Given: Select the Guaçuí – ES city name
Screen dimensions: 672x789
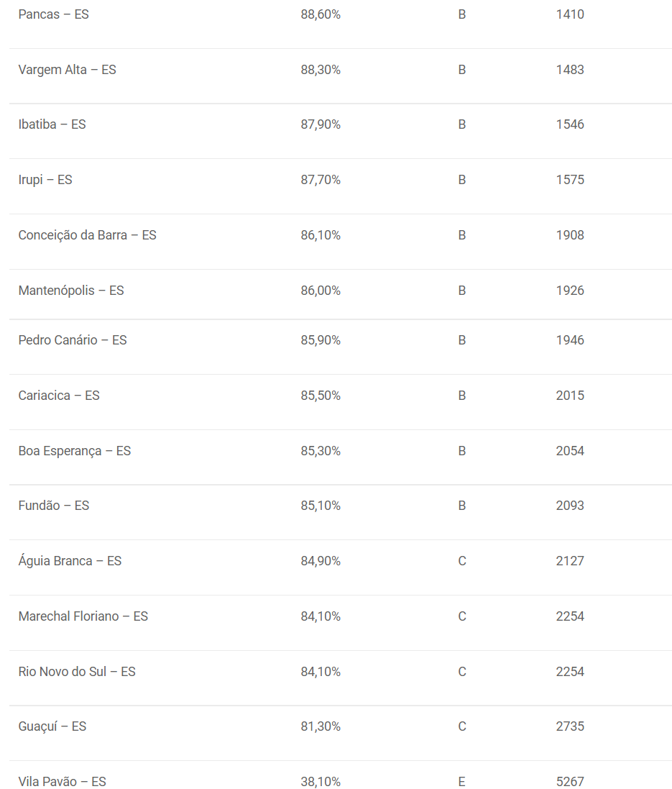Looking at the screenshot, I should pos(52,726).
